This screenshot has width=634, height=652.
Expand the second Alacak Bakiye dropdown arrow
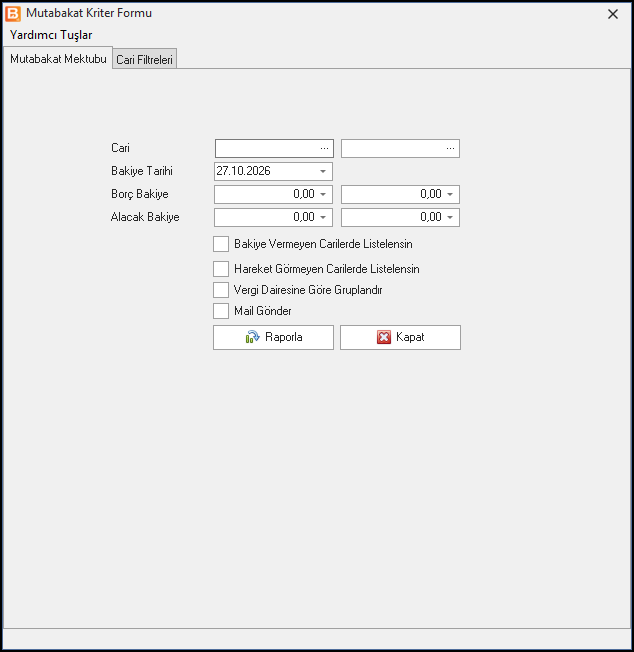click(x=450, y=217)
